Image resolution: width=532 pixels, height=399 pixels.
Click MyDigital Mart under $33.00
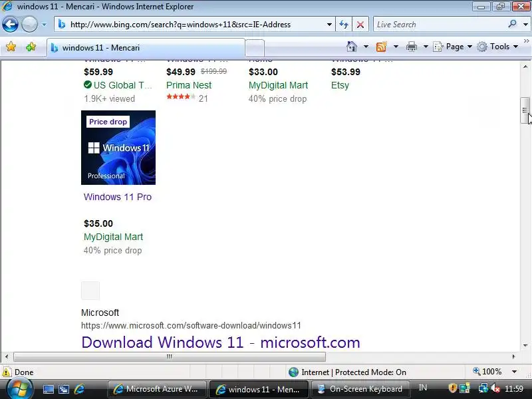pyautogui.click(x=278, y=85)
